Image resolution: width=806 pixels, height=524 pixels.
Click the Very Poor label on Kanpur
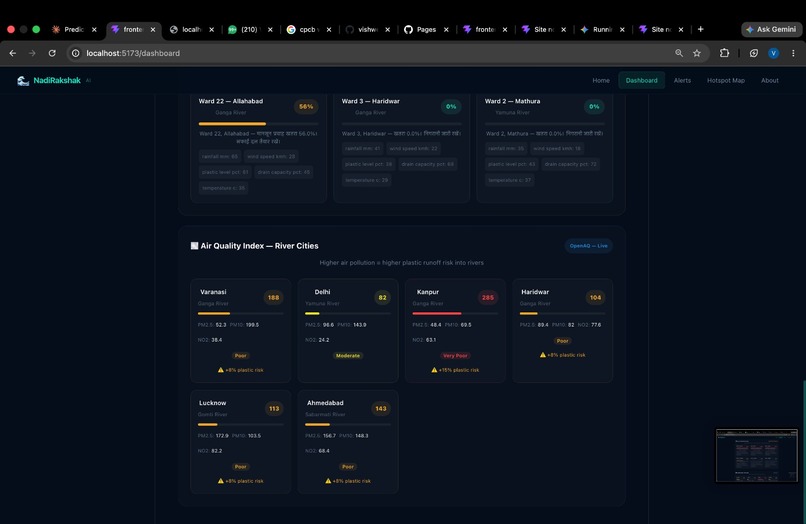(x=455, y=356)
